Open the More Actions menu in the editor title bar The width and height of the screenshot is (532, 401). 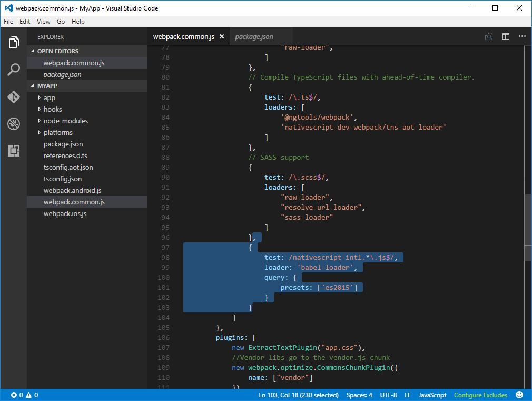[523, 36]
